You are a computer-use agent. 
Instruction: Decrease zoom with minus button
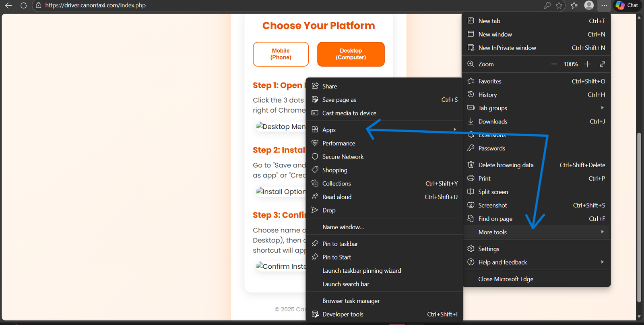coord(554,64)
